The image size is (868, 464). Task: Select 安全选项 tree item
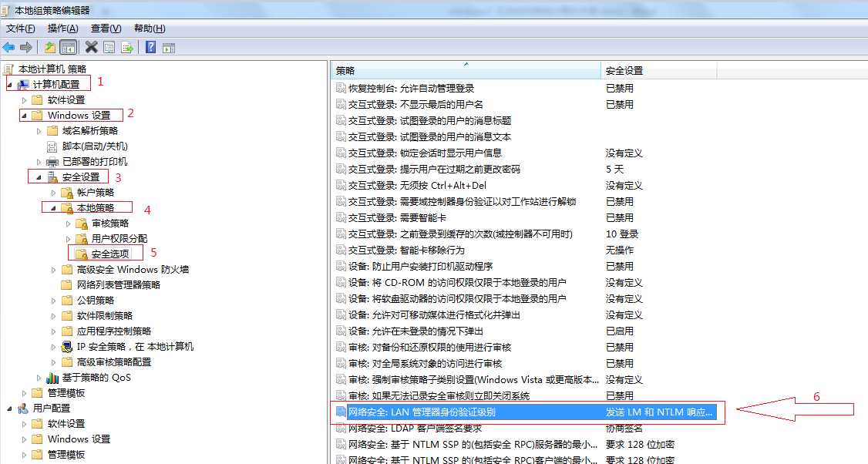click(x=110, y=254)
